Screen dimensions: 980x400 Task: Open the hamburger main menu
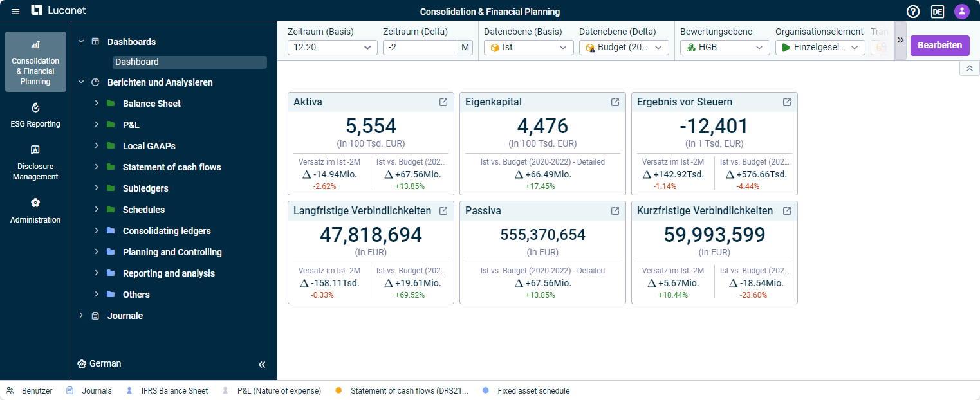pos(15,12)
